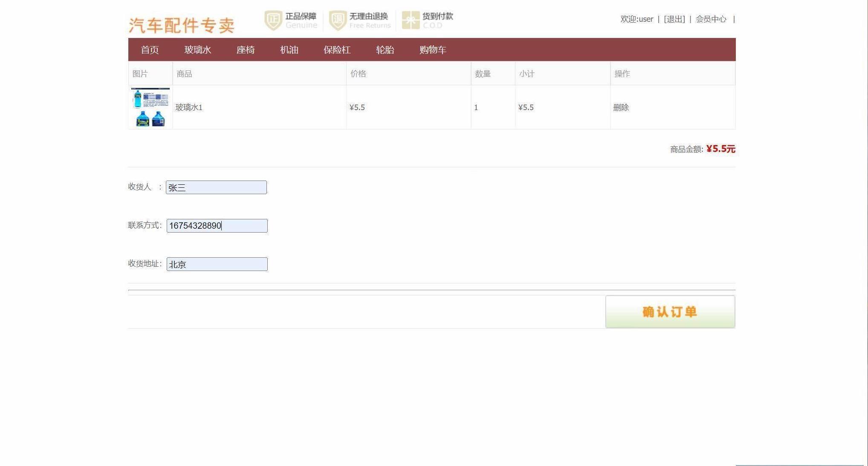This screenshot has height=466, width=868.
Task: Open the 会员中心 link
Action: [711, 19]
